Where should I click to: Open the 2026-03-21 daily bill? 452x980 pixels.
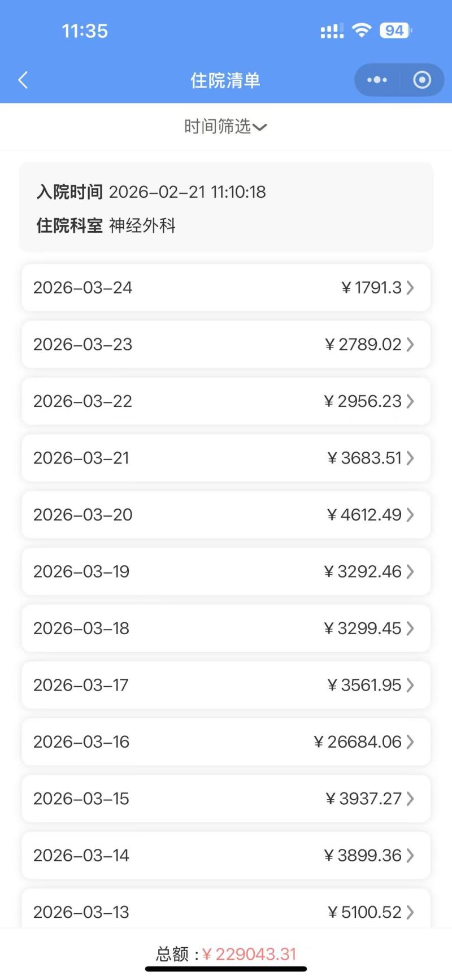[x=225, y=458]
